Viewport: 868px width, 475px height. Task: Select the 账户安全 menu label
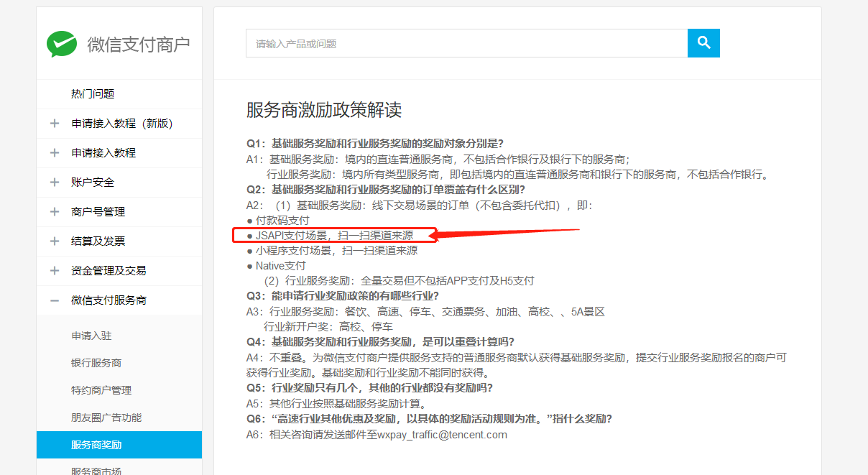pyautogui.click(x=93, y=183)
